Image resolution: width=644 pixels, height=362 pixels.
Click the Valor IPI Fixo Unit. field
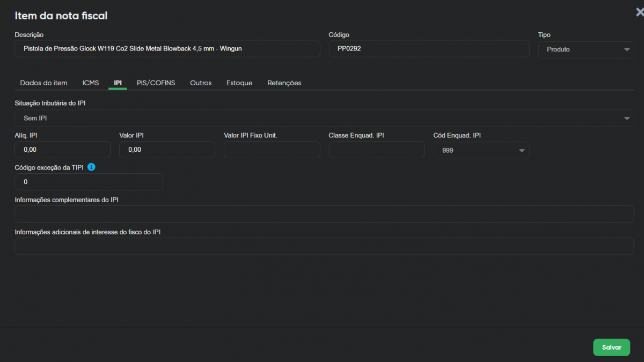point(272,150)
